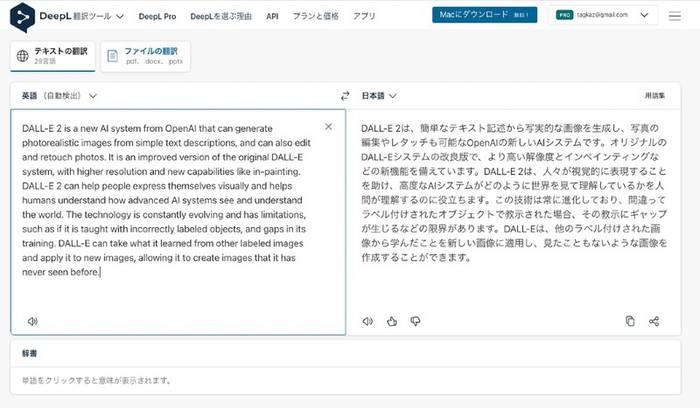
Task: Click the Japanese translation output text
Action: point(514,193)
